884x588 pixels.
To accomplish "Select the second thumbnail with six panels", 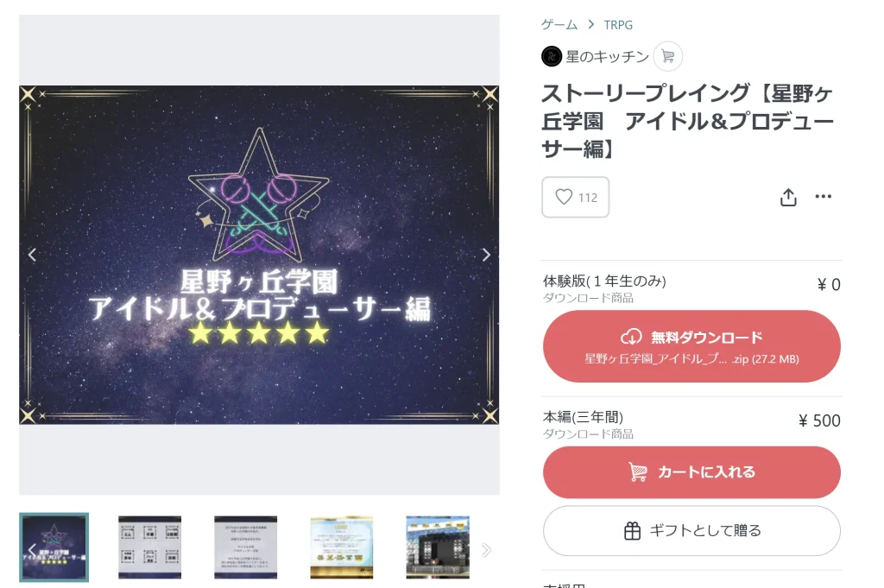I will click(150, 547).
